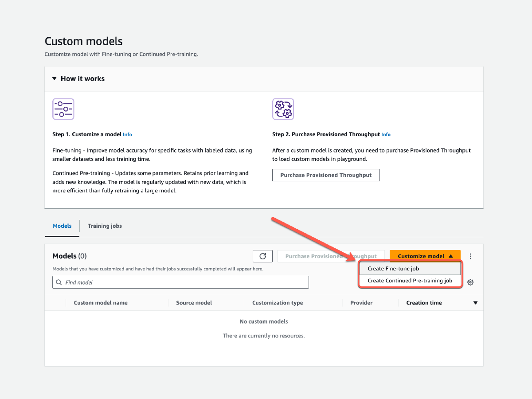532x399 pixels.
Task: Open the vertical three-dot actions menu
Action: (470, 256)
